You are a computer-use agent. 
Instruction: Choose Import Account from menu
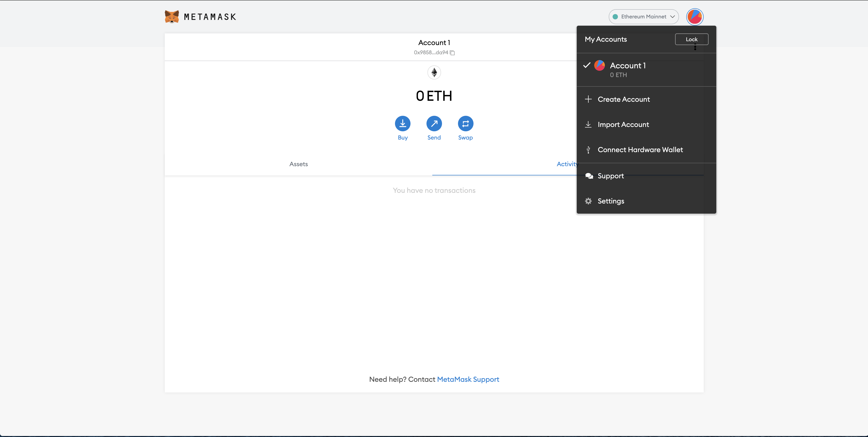click(x=623, y=125)
